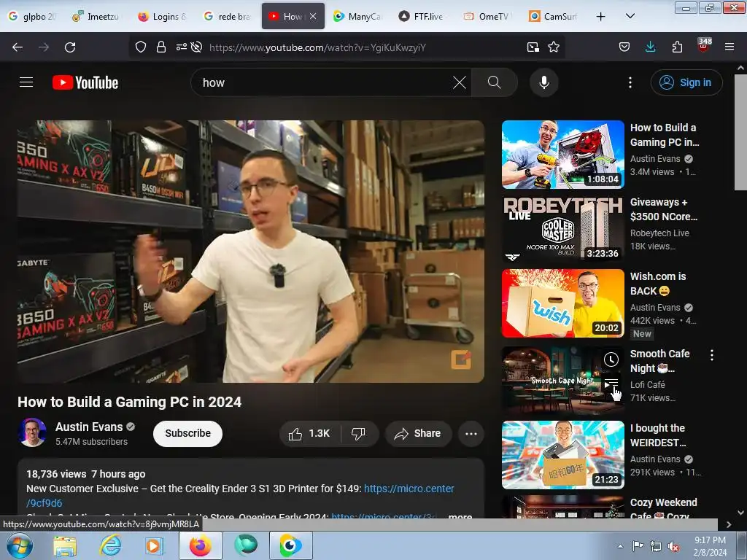Open Firefox application menu
This screenshot has height=560, width=747.
[x=729, y=47]
